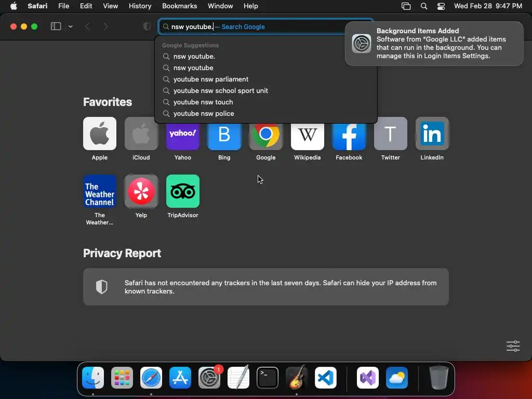Select suggestion "nsw youtube."

(x=265, y=56)
